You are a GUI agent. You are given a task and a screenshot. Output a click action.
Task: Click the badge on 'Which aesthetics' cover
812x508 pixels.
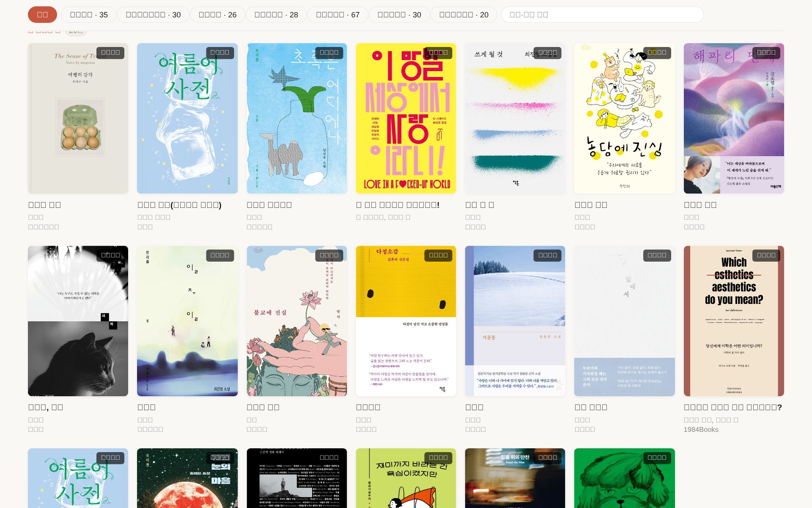[766, 255]
